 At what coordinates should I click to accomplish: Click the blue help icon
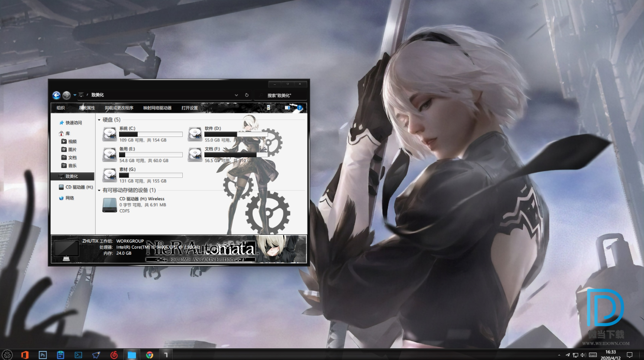(x=299, y=107)
